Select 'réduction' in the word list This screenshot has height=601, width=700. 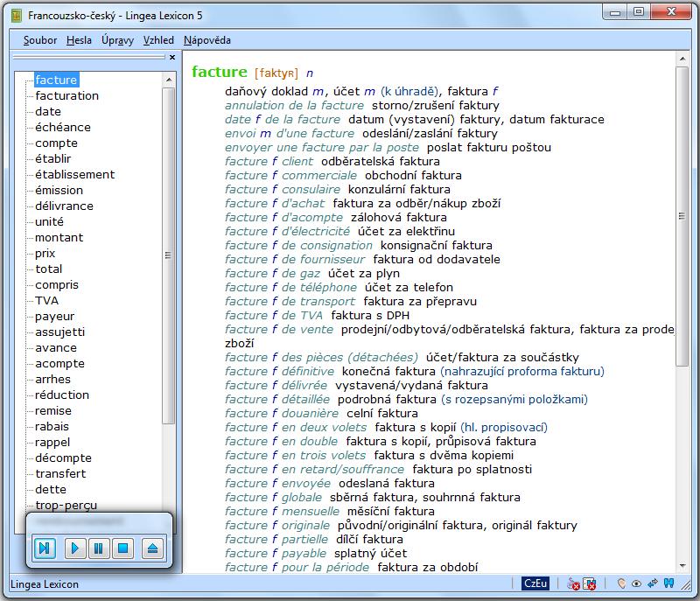[62, 395]
